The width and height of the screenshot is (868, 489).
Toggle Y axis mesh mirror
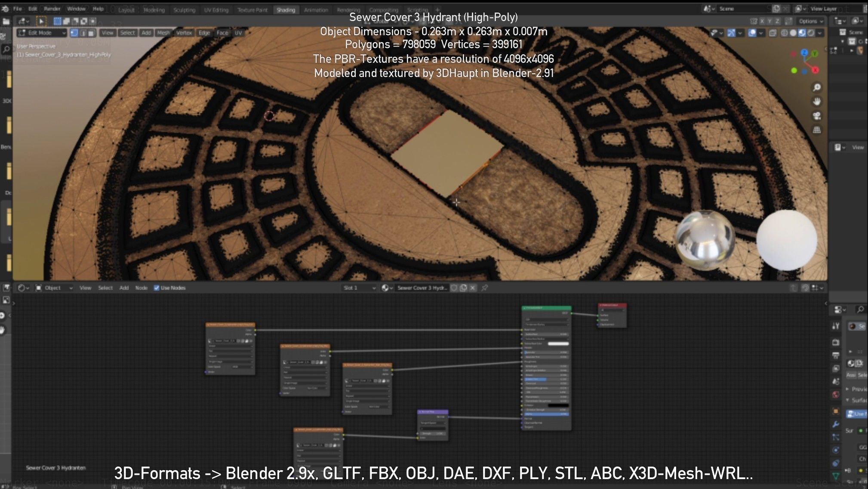click(770, 21)
